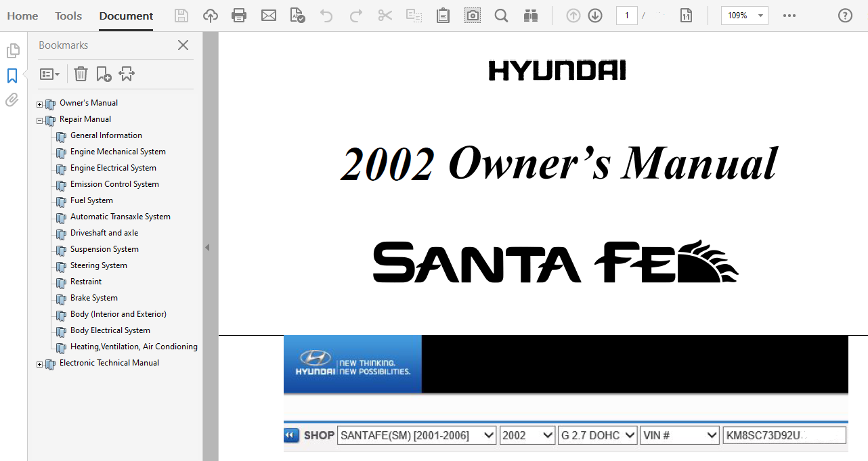Click the snapshot camera tool
Viewport: 868px width, 461px height.
(473, 16)
